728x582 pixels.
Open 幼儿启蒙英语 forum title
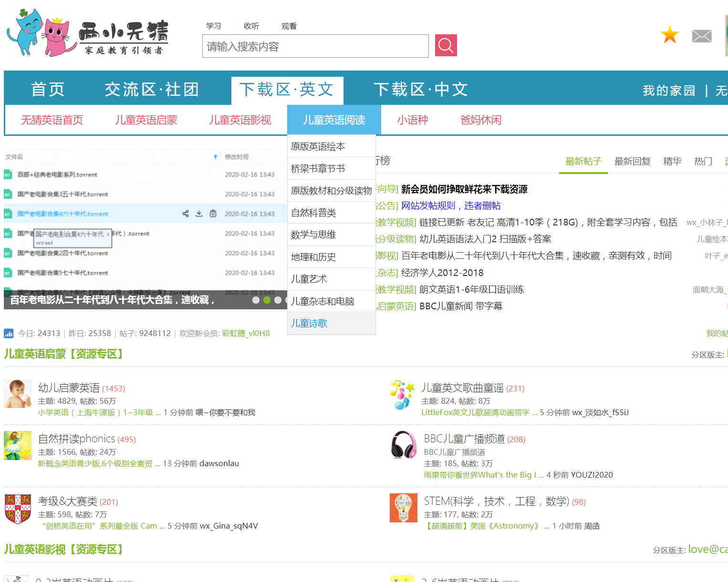(x=69, y=388)
